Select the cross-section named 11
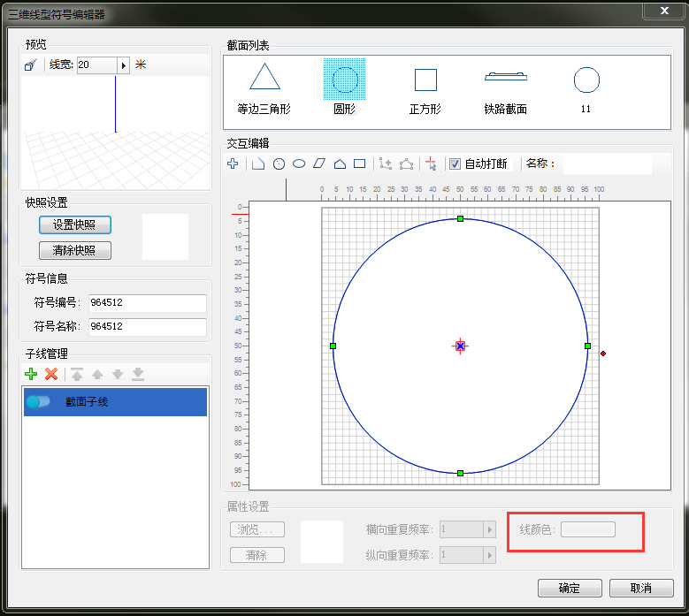This screenshot has width=689, height=616. point(586,88)
